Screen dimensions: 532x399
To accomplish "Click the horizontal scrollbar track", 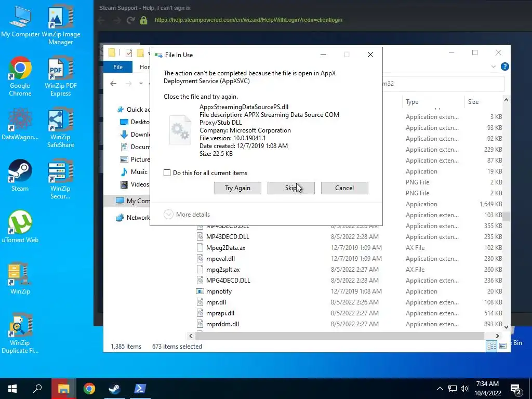I will [x=339, y=336].
